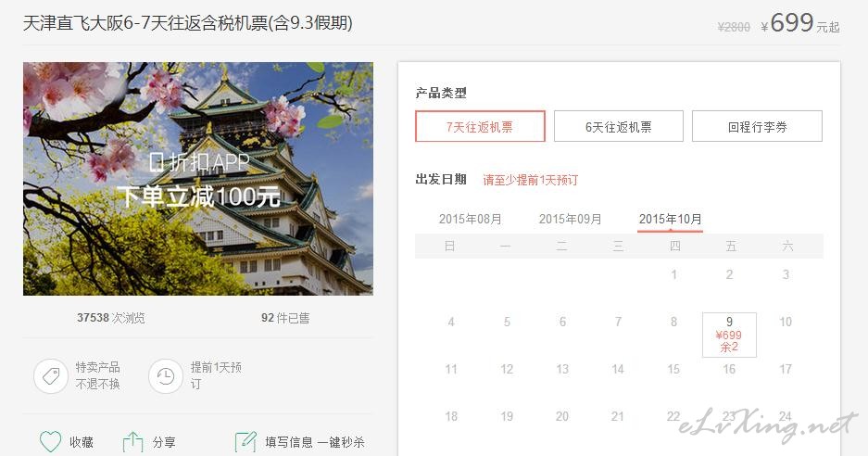Click the 37538 次浏览 view count
Image resolution: width=868 pixels, height=456 pixels.
111,318
